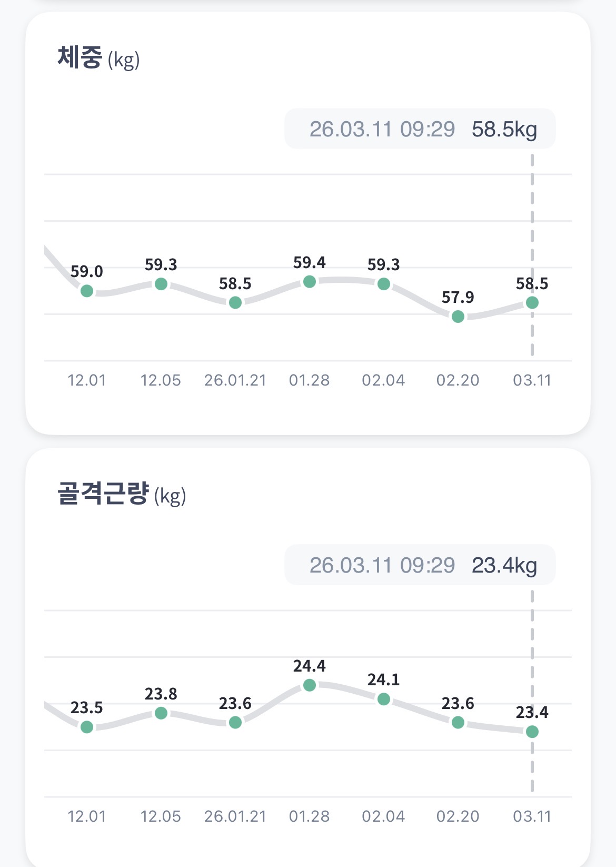
Task: Select the 59.4 weight data point
Action: click(x=310, y=282)
